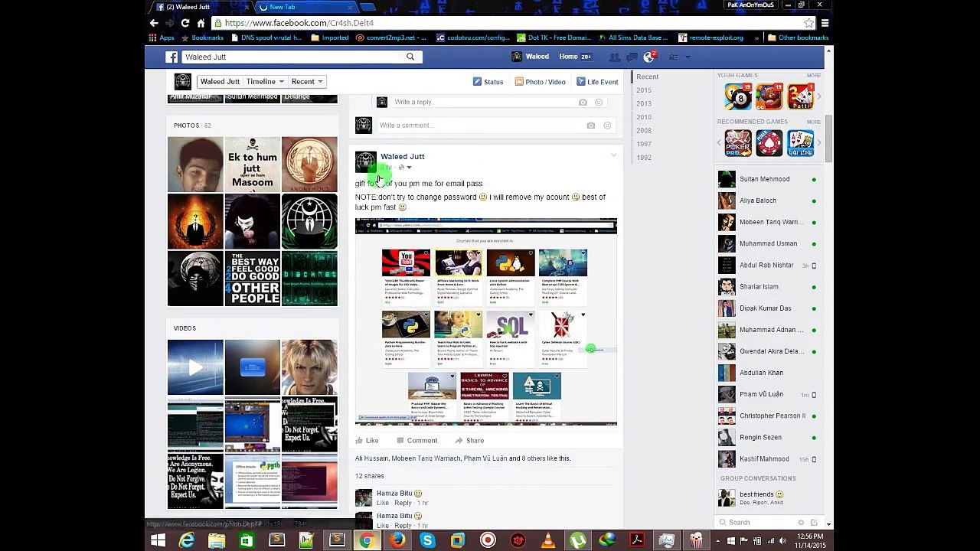Jump to 1992 on timeline
The width and height of the screenshot is (980, 551).
[644, 158]
